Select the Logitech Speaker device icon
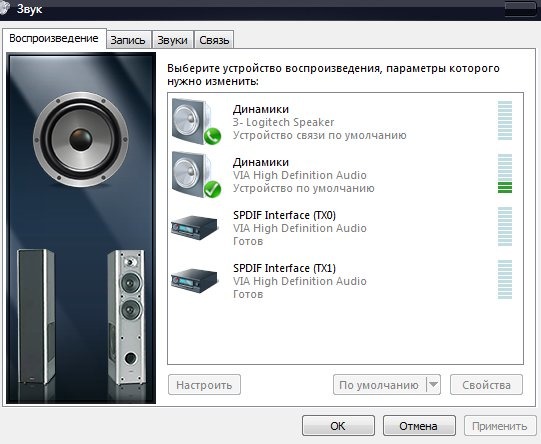The image size is (541, 444). click(x=196, y=121)
